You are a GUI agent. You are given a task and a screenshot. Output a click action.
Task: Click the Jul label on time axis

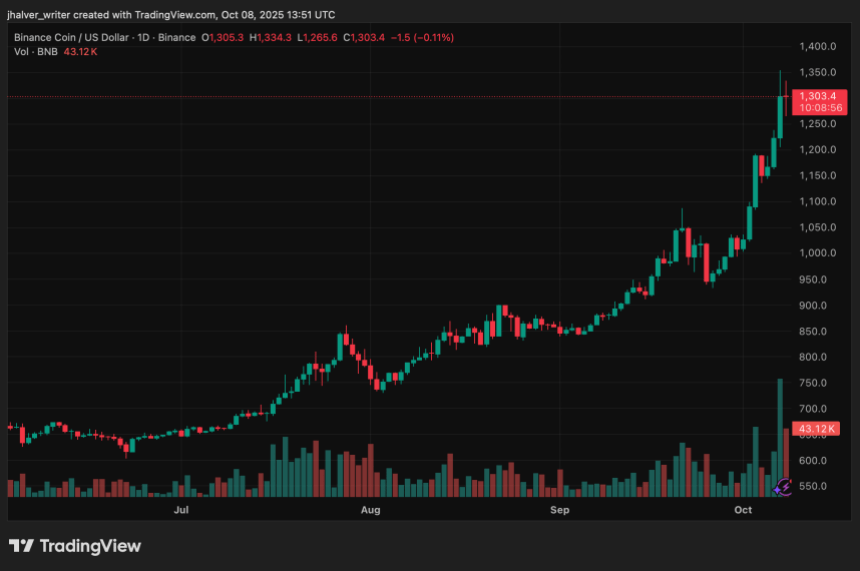point(181,510)
